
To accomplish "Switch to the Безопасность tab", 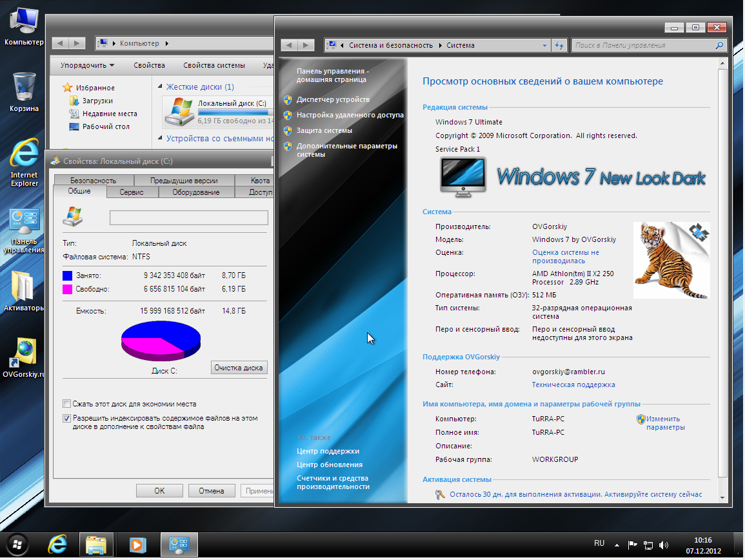I will coord(93,181).
